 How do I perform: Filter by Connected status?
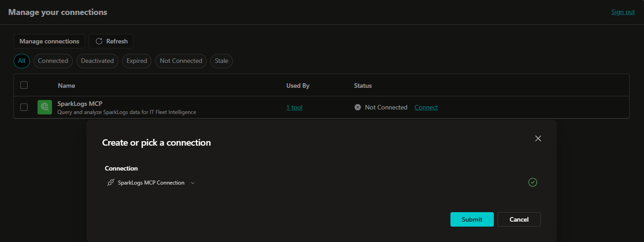[x=53, y=61]
